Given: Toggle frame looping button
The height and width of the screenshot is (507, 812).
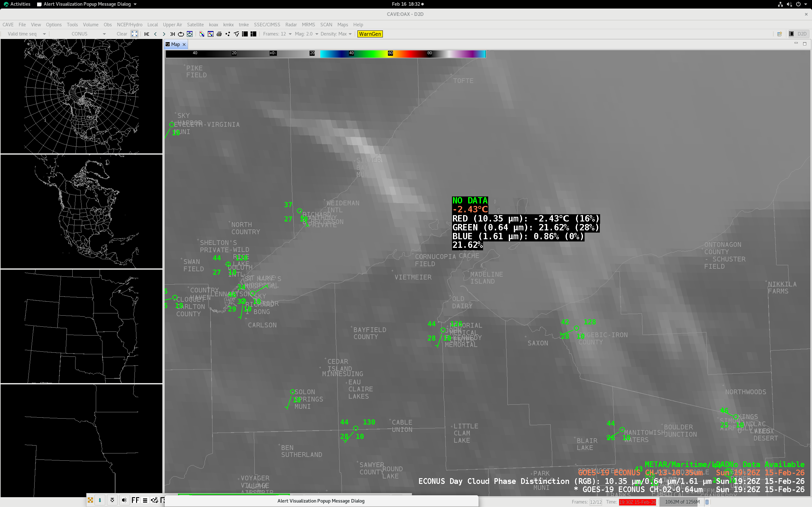Looking at the screenshot, I should 181,34.
